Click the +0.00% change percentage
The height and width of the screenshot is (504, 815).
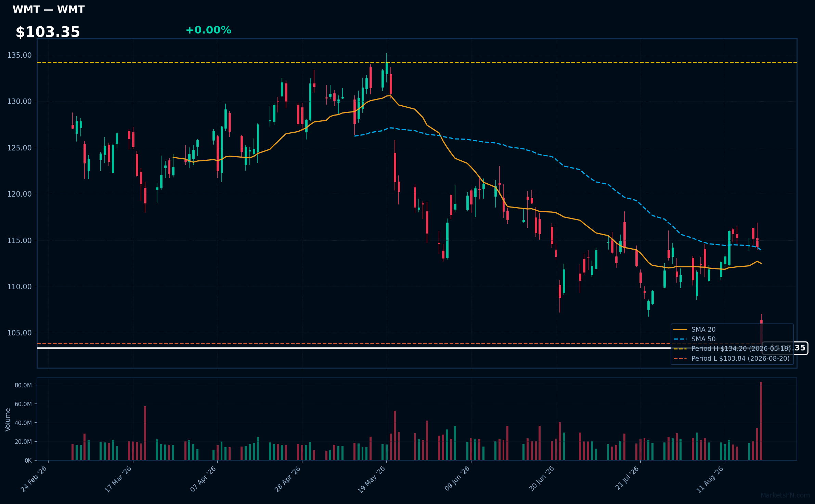[x=208, y=30]
